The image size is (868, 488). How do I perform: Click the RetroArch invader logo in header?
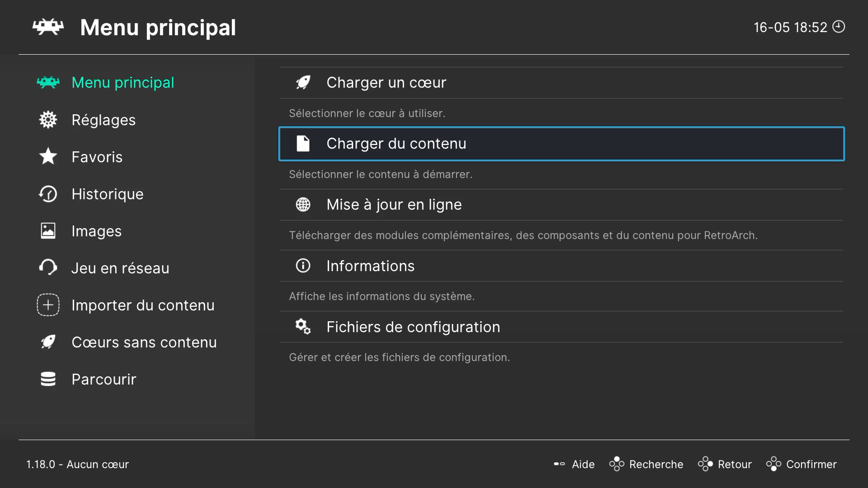(x=48, y=27)
